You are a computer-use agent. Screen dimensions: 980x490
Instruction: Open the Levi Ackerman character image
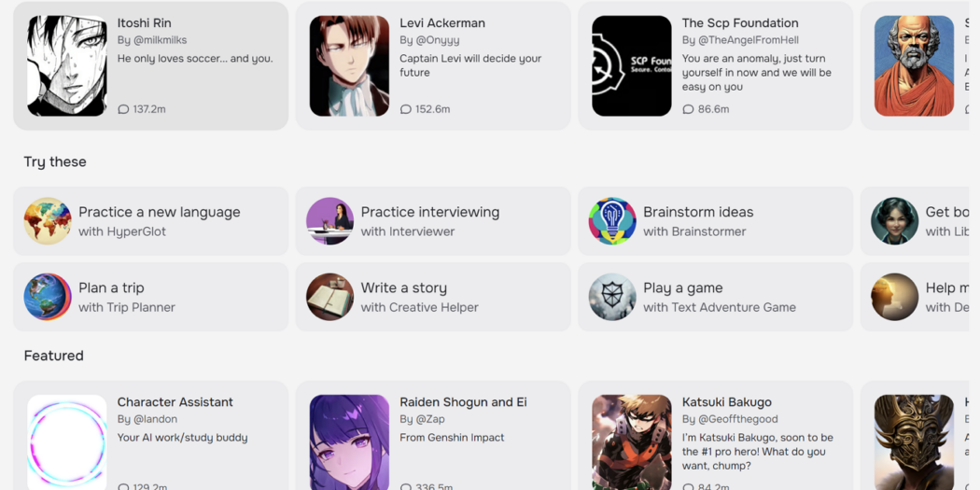pos(349,65)
